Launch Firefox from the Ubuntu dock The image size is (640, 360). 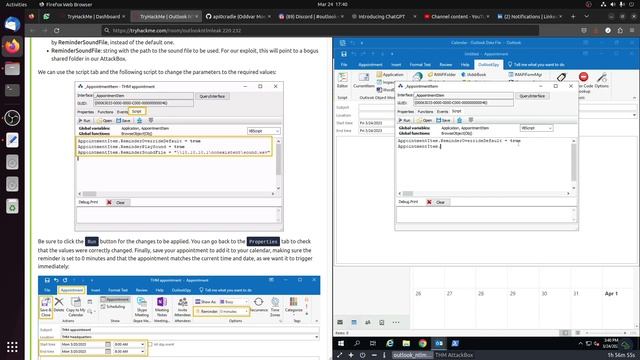tap(12, 46)
